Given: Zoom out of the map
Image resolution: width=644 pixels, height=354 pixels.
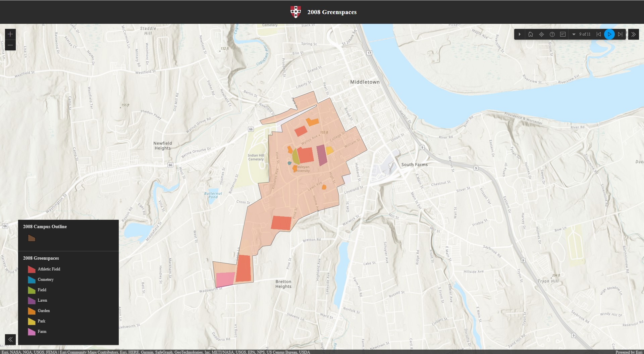Looking at the screenshot, I should point(10,45).
